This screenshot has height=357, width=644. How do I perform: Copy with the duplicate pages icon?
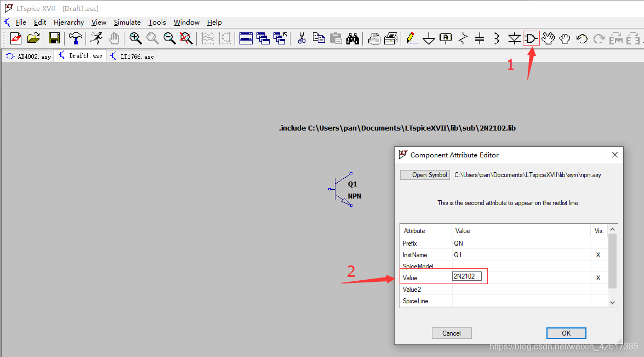[x=319, y=38]
